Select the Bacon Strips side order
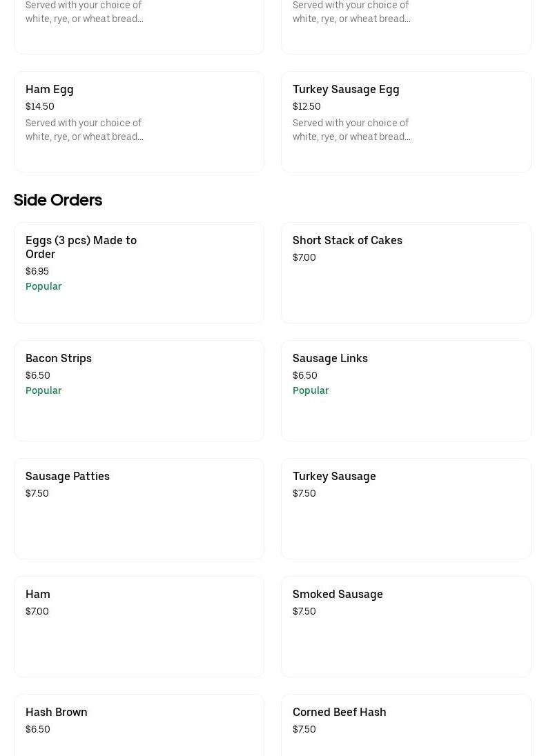This screenshot has height=756, width=555. click(59, 358)
